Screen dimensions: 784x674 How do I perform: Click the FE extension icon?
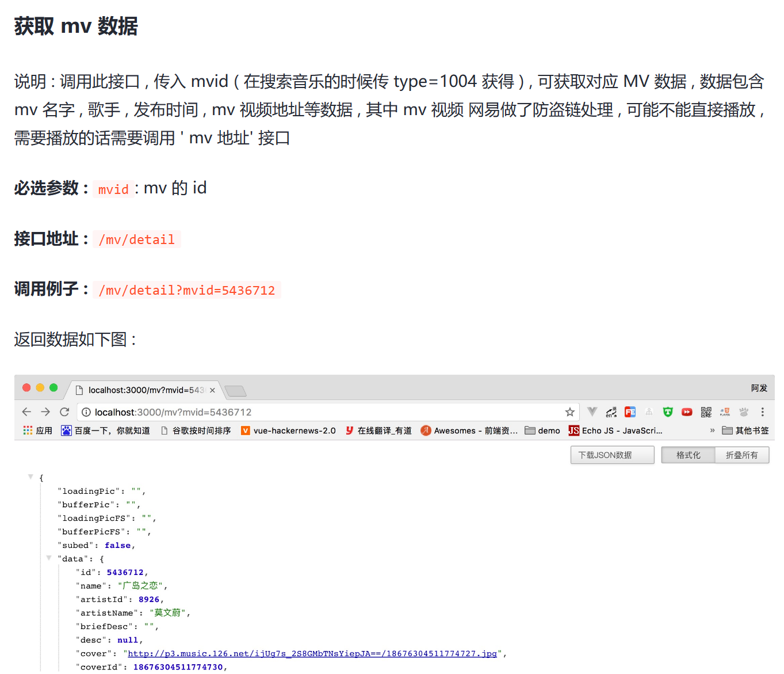click(x=630, y=412)
